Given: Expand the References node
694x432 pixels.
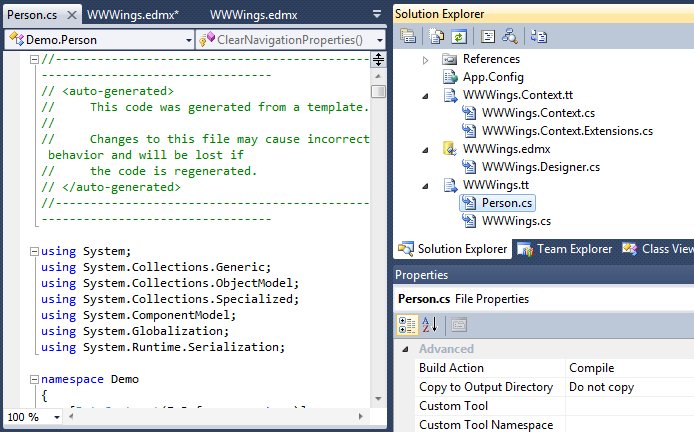Looking at the screenshot, I should coord(425,59).
